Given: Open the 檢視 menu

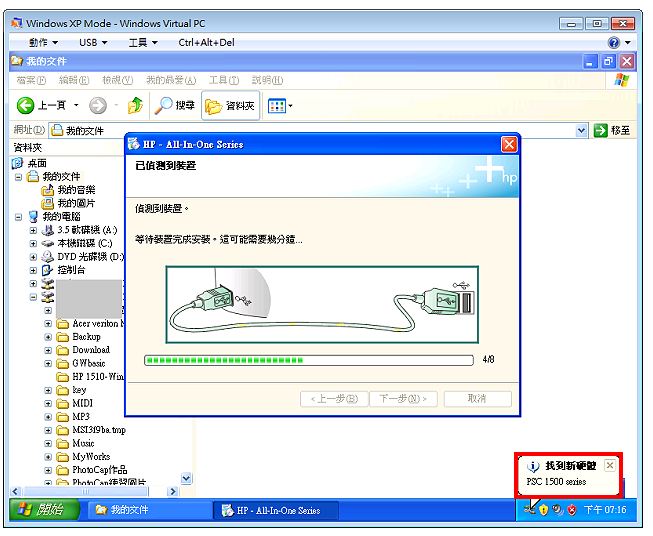Looking at the screenshot, I should click(117, 80).
